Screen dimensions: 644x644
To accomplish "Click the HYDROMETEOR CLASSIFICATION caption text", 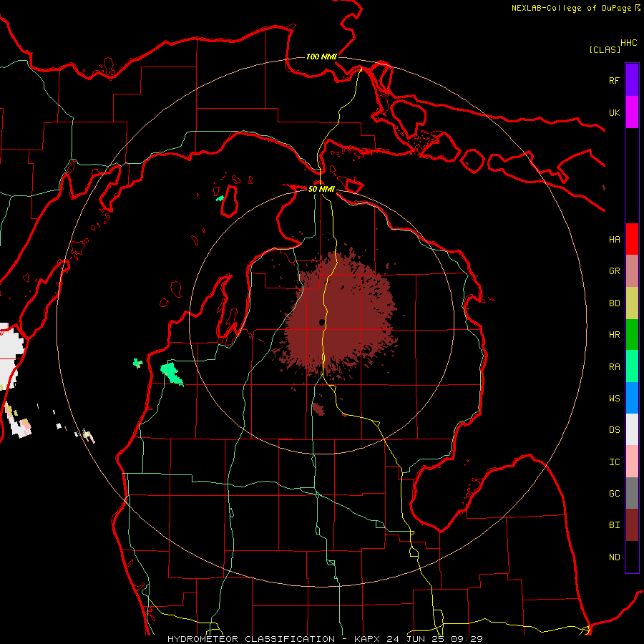I will tap(251, 639).
